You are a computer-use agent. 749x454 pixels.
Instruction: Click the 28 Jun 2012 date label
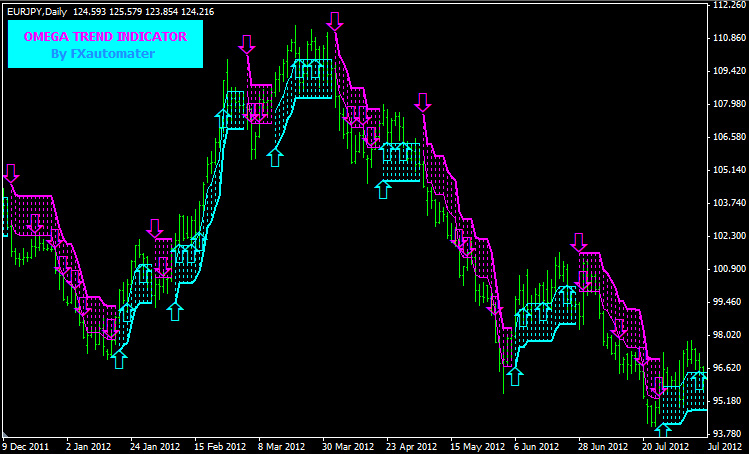604,447
